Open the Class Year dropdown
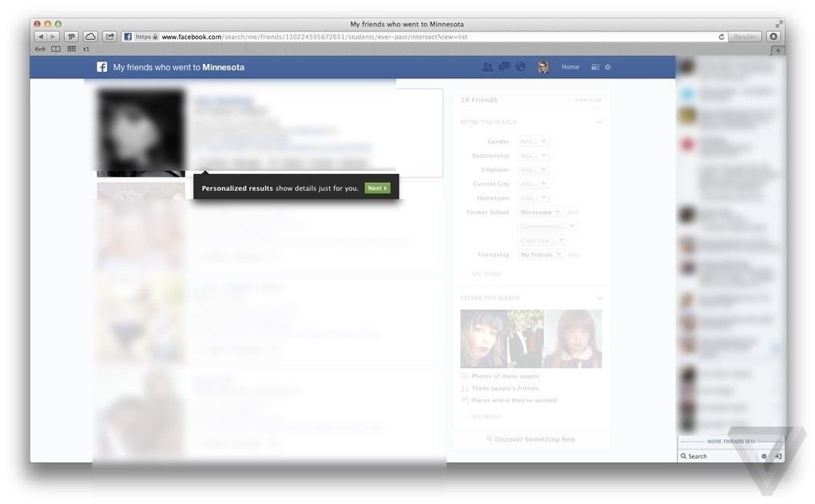 [x=542, y=240]
